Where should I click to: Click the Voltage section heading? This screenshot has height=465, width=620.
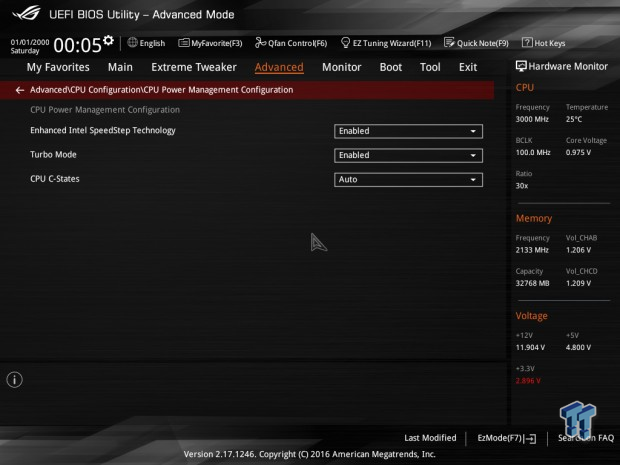pos(531,316)
